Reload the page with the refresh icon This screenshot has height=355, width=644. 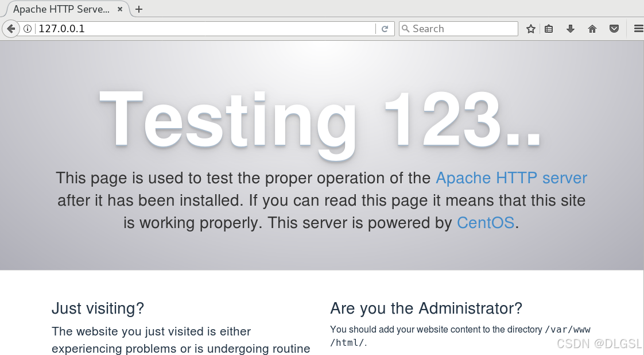point(385,29)
